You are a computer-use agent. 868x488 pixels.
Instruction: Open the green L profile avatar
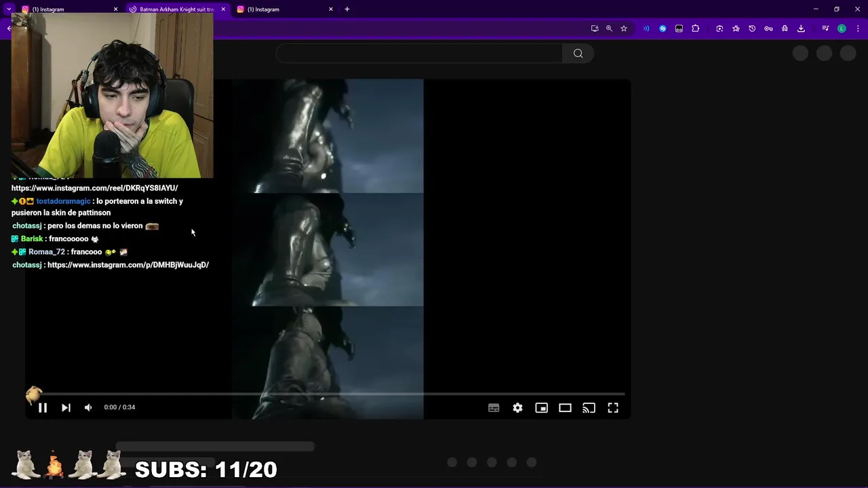pyautogui.click(x=842, y=28)
